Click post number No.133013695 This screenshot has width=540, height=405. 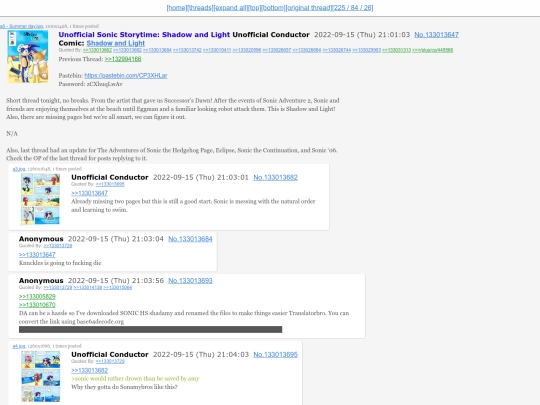click(x=276, y=355)
